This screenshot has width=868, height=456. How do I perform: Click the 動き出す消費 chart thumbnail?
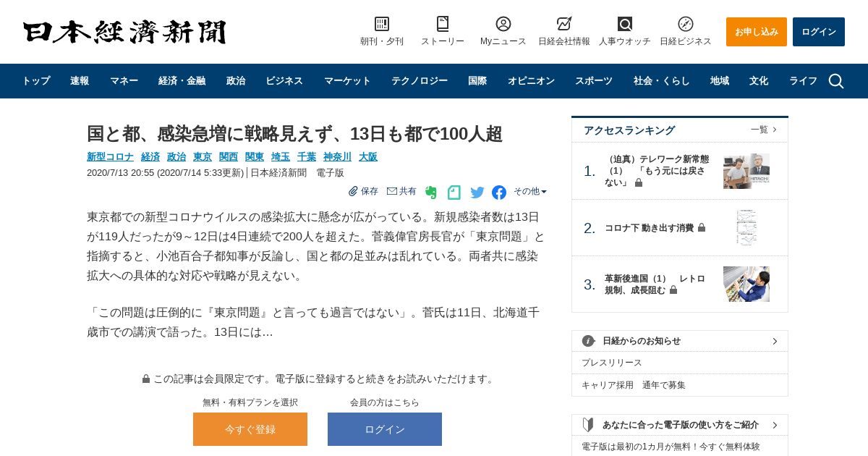[x=746, y=228]
